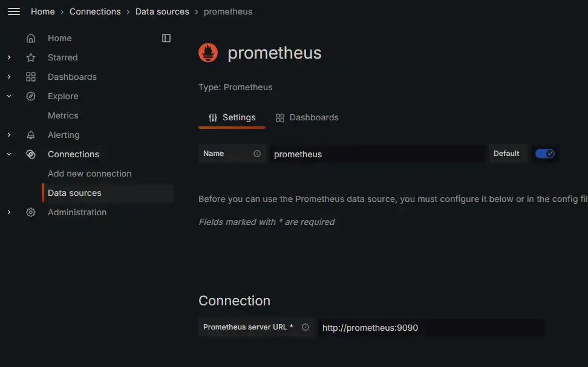Click the Prometheus server URL field
This screenshot has height=367, width=588.
click(431, 327)
